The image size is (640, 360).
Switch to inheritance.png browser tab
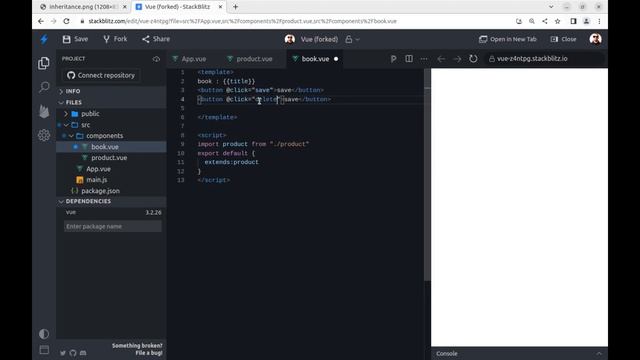pyautogui.click(x=83, y=7)
